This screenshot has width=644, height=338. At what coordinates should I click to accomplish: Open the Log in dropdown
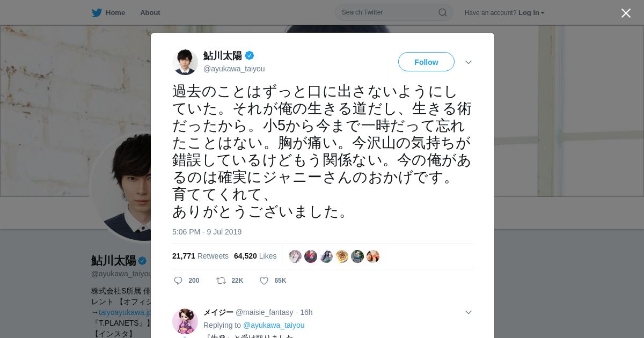point(531,13)
